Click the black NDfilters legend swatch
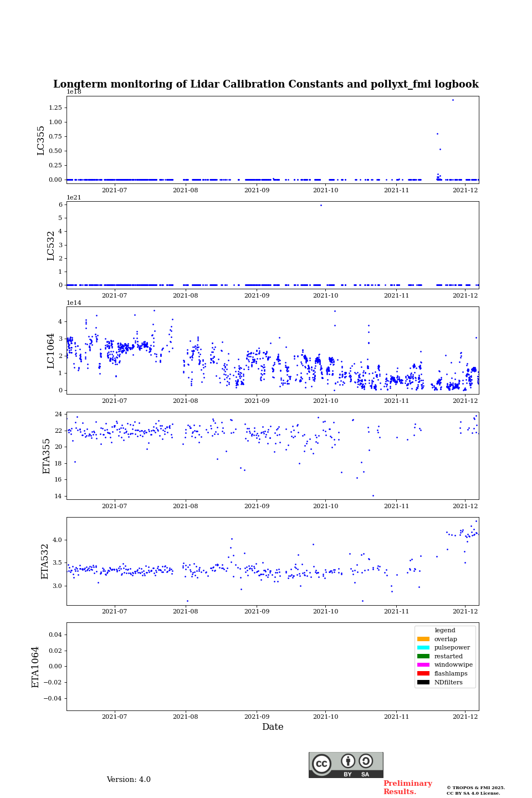This screenshot has width=532, height=798. pos(423,682)
